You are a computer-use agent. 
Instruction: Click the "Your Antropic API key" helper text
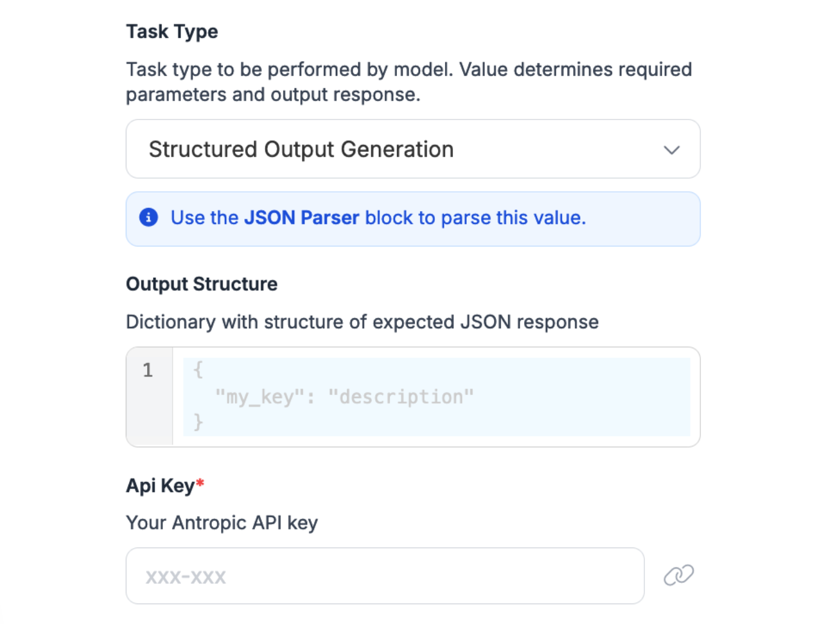pos(222,522)
